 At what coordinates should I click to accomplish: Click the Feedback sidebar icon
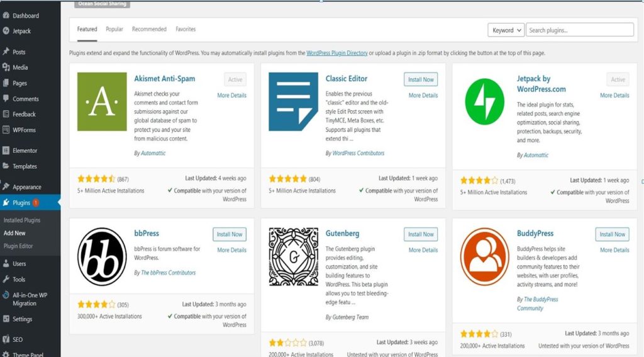click(6, 114)
